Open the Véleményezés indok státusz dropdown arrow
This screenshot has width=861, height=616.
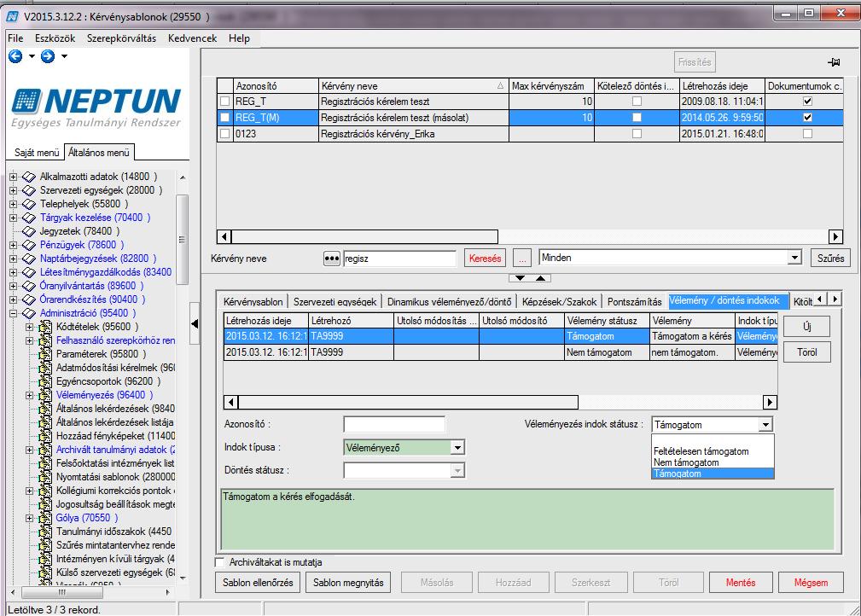coord(765,425)
